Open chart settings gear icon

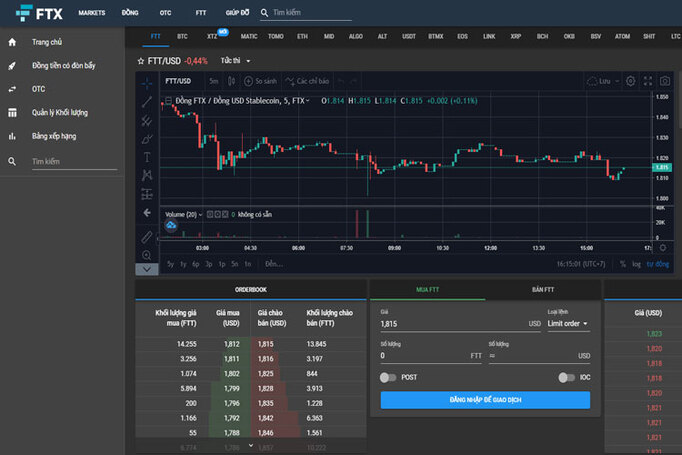click(630, 81)
